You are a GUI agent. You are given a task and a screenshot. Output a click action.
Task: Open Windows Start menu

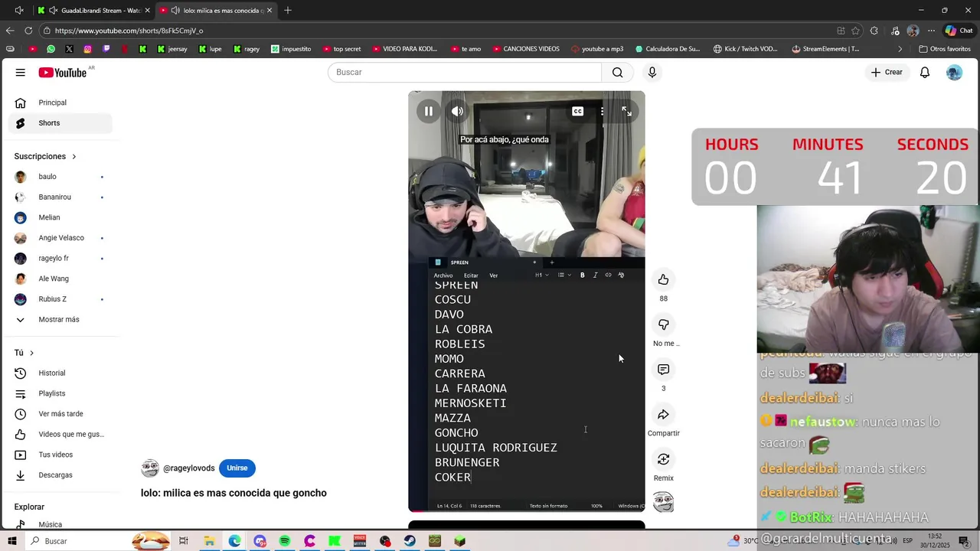click(x=12, y=541)
